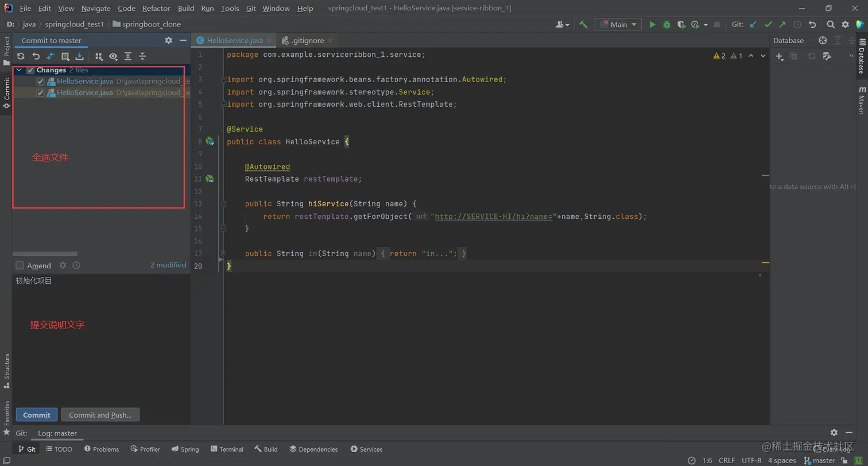This screenshot has width=868, height=466.
Task: Open the File menu
Action: point(25,8)
